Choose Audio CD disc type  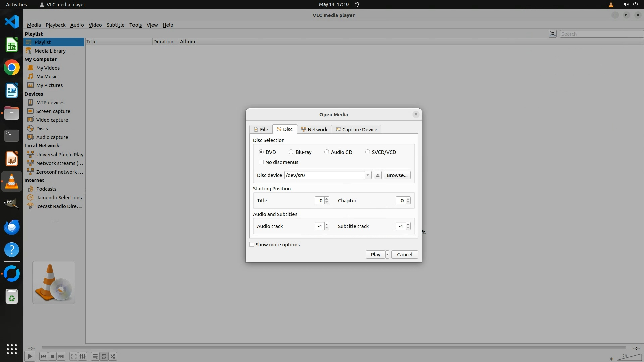(x=327, y=152)
